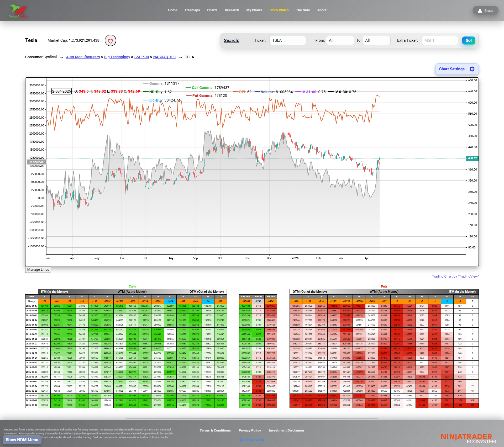Open The Note page
Image resolution: width=504 pixels, height=447 pixels.
[303, 10]
